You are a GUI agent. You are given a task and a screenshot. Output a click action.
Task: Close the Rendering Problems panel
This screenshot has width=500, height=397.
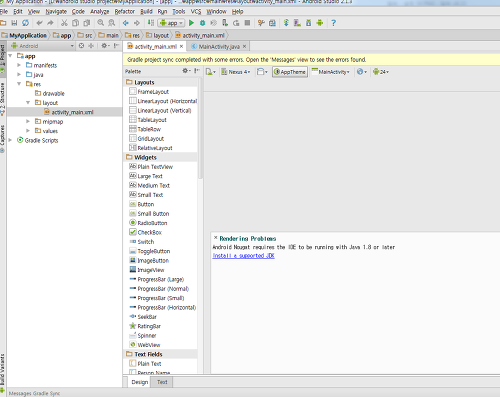215,238
